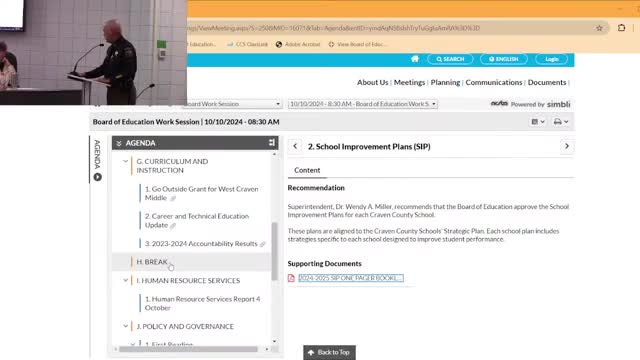Go to previous agenda item arrow
640x360 pixels.
(295, 146)
